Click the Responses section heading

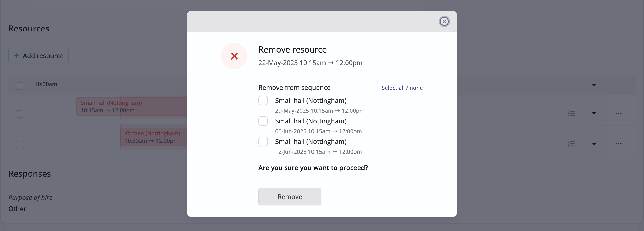click(29, 174)
